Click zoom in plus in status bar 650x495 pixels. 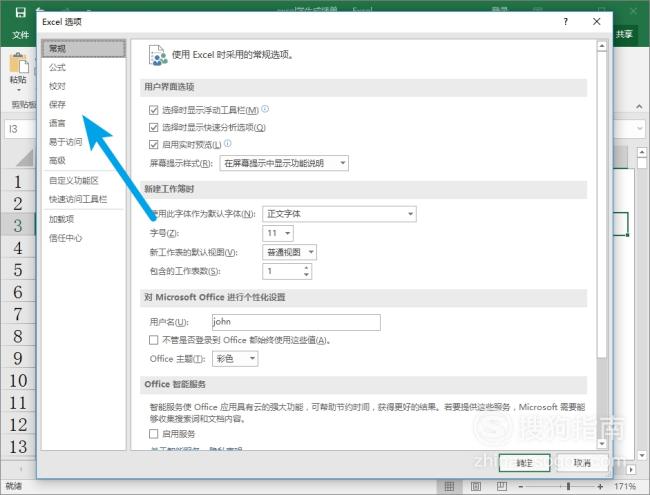[x=600, y=486]
